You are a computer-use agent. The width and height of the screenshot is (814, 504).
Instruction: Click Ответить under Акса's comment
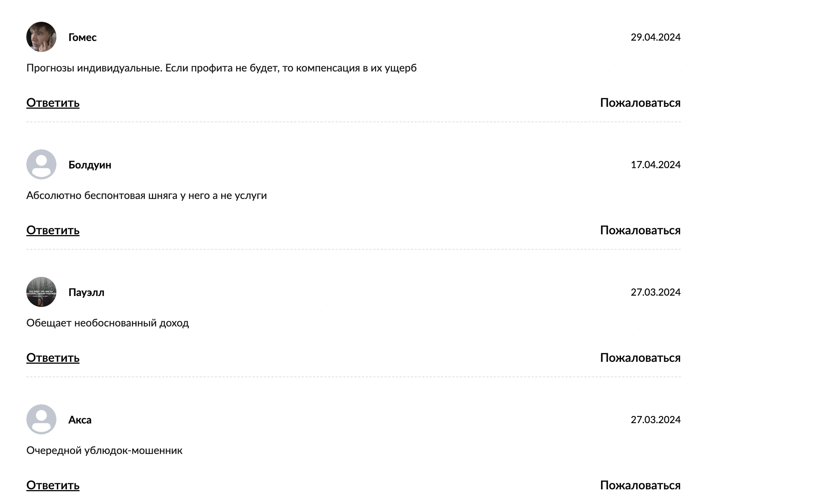pyautogui.click(x=53, y=485)
